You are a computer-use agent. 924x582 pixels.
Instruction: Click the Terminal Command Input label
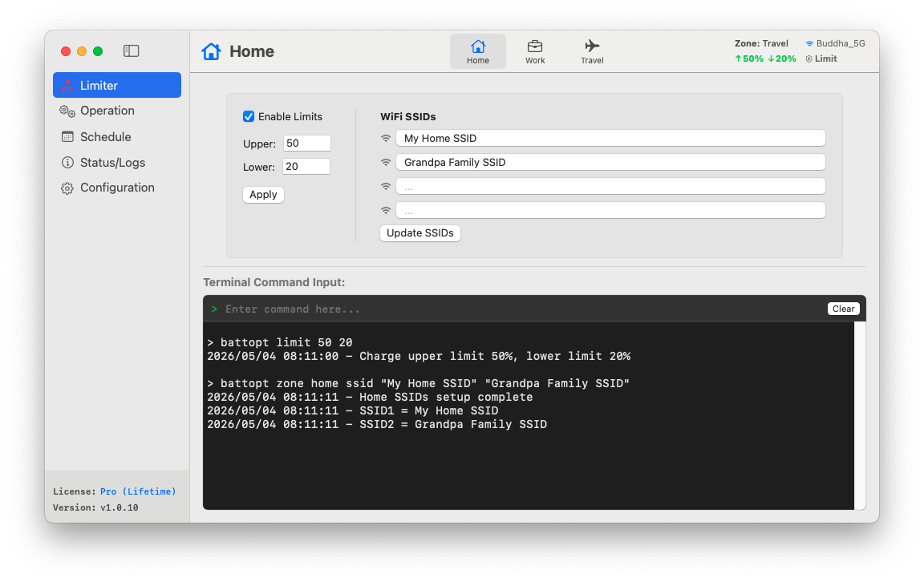coord(274,282)
